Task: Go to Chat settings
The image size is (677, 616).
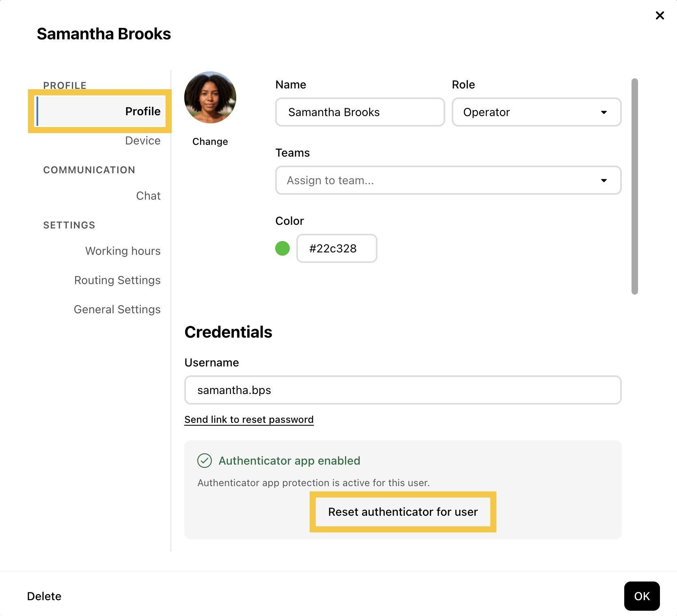Action: click(x=148, y=196)
